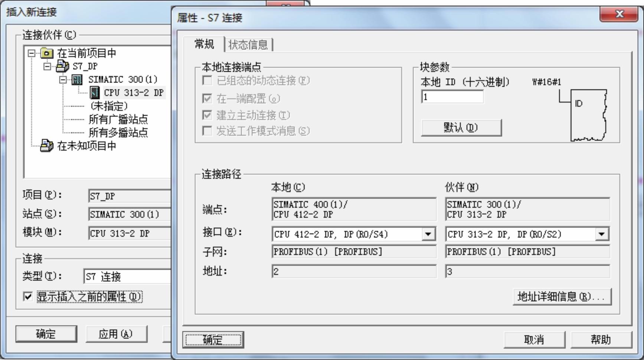The width and height of the screenshot is (644, 360).
Task: Toggle 已组态的动态连接 checkbox
Action: (x=207, y=80)
